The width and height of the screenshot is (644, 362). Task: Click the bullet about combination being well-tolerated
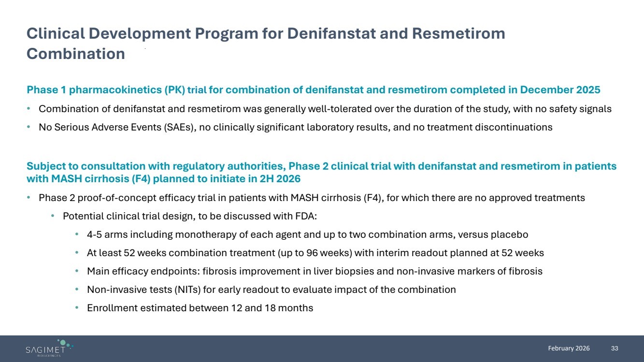pyautogui.click(x=325, y=109)
